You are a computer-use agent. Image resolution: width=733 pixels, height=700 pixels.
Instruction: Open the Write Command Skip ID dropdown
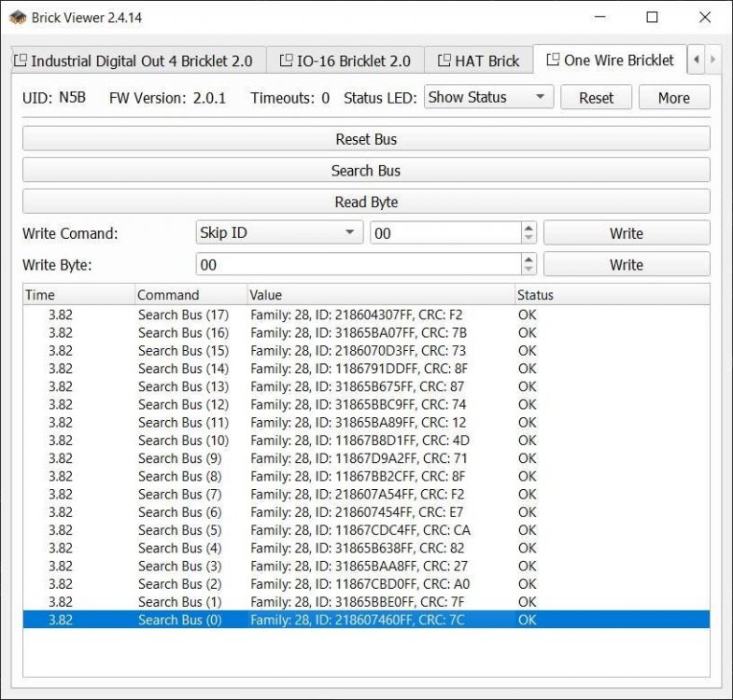tap(279, 232)
